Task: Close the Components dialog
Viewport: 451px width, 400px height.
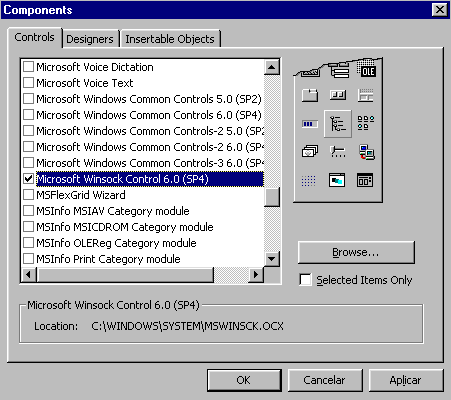Action: tap(440, 9)
